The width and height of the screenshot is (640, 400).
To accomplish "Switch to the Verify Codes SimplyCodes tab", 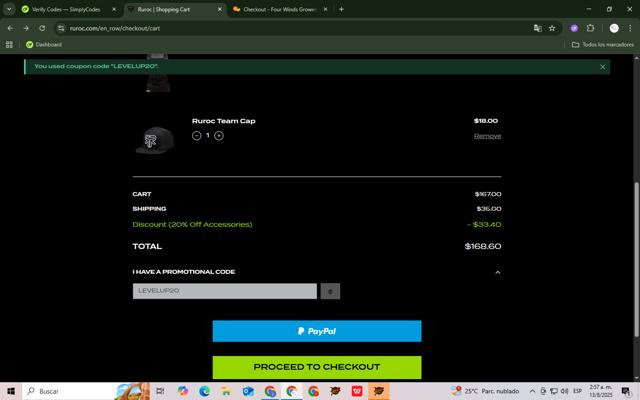I will click(x=65, y=9).
